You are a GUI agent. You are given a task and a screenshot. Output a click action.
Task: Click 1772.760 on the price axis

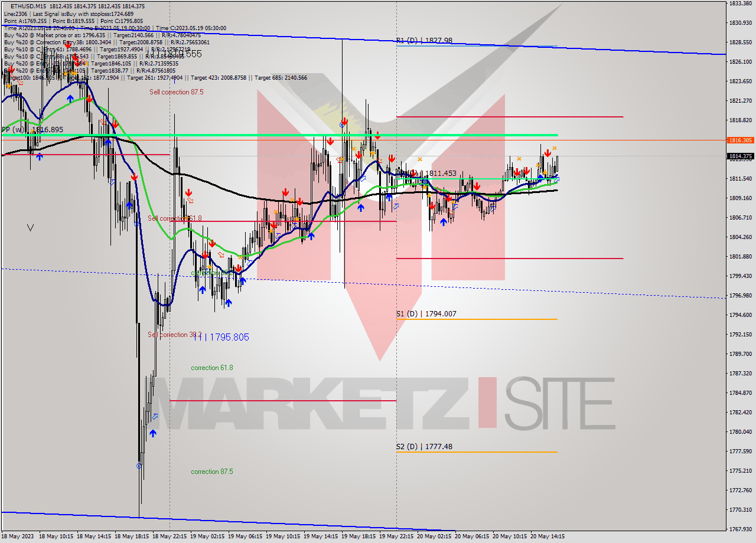[740, 490]
